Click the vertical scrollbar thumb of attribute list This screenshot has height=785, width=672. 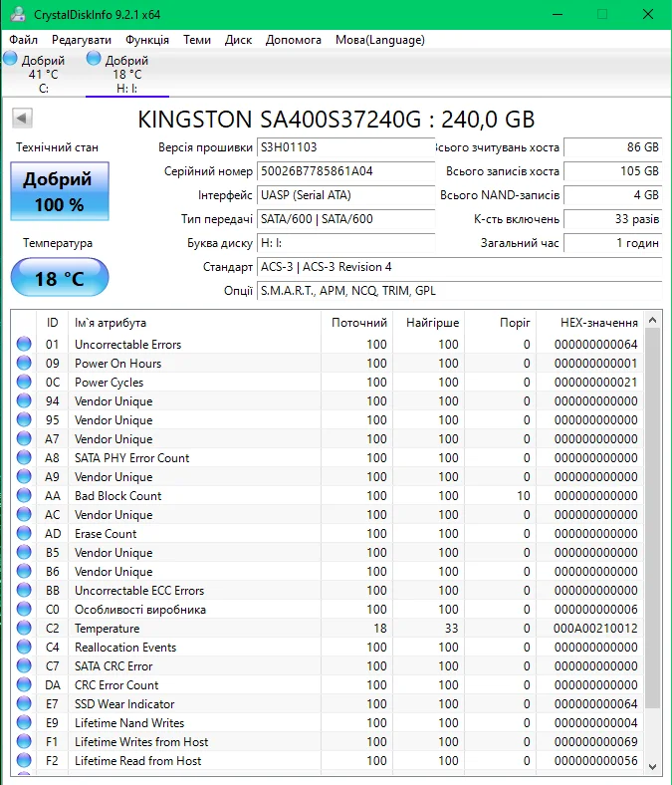(652, 518)
